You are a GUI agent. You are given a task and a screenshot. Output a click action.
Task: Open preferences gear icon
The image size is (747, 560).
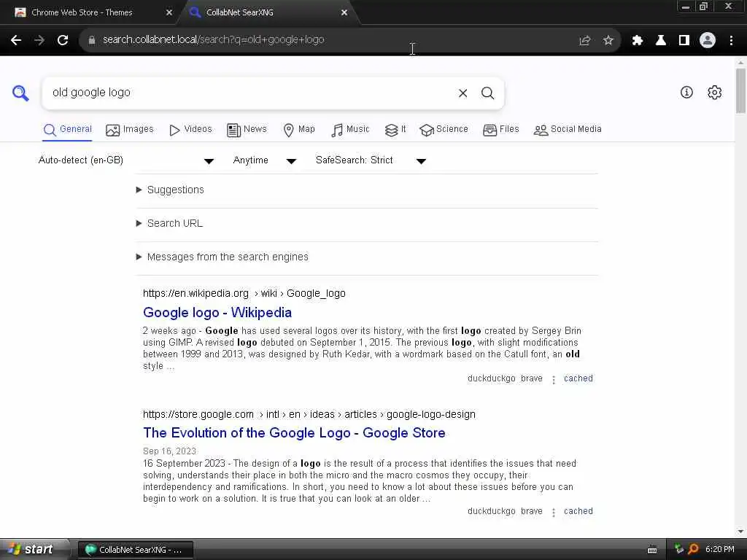coord(714,93)
